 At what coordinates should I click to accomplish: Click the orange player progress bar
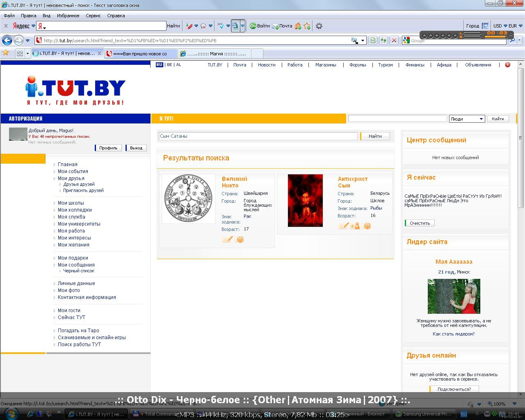pos(495,37)
